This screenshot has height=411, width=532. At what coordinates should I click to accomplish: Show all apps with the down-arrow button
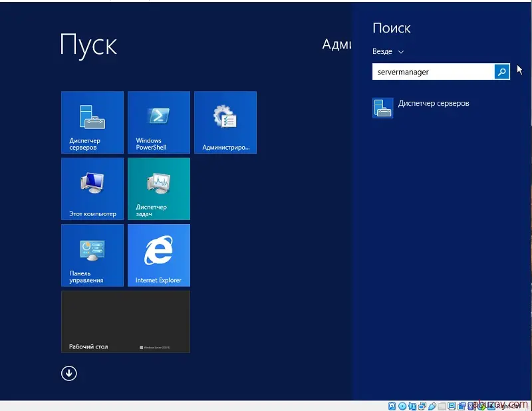[69, 373]
